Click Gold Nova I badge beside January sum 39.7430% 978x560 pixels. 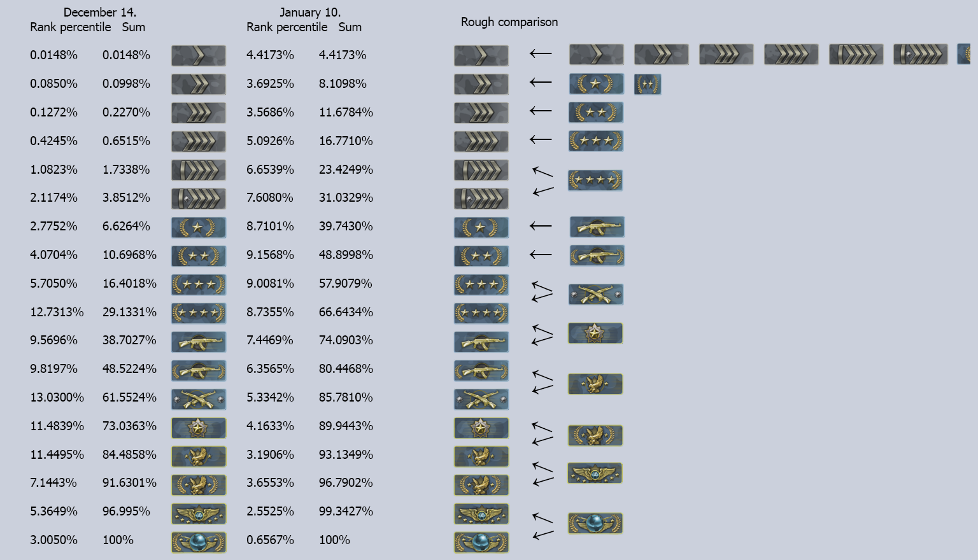pos(481,227)
